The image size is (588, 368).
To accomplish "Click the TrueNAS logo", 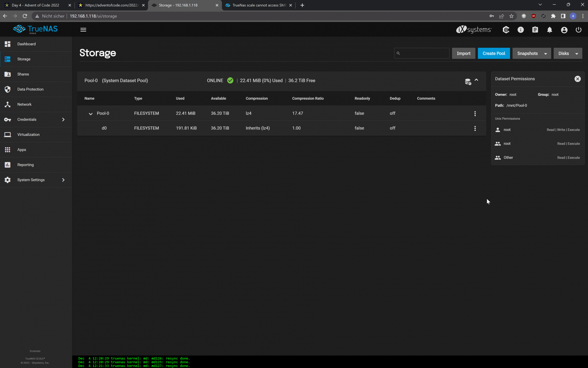I will click(x=35, y=29).
